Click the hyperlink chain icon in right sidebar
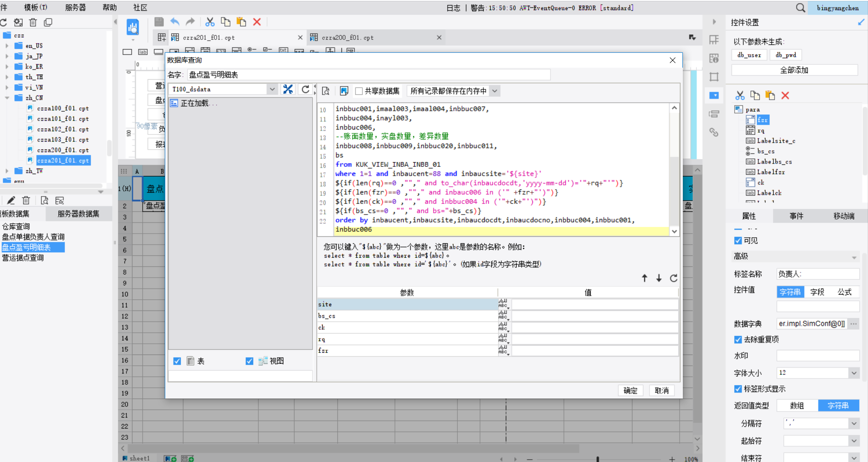This screenshot has width=868, height=462. point(714,133)
